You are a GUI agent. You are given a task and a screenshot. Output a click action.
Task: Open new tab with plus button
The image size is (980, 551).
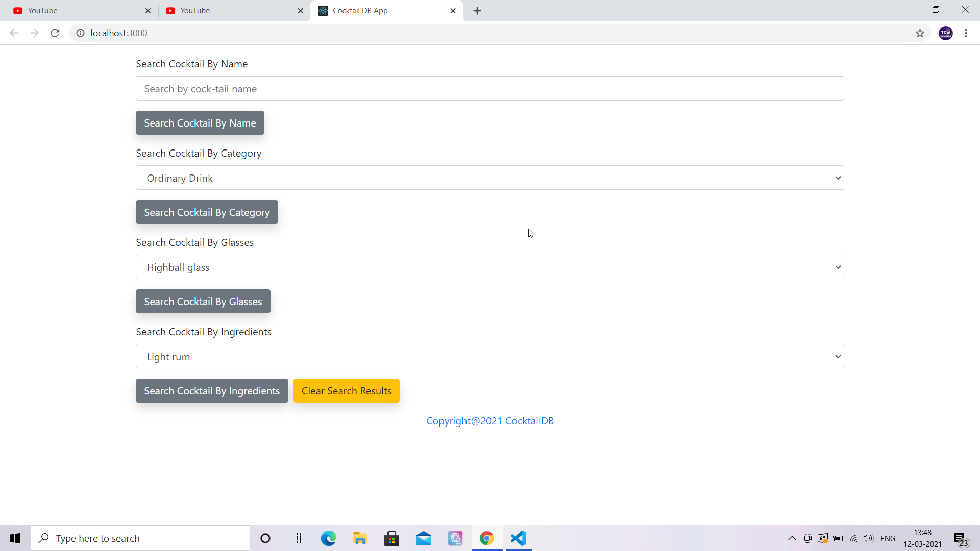pos(477,11)
